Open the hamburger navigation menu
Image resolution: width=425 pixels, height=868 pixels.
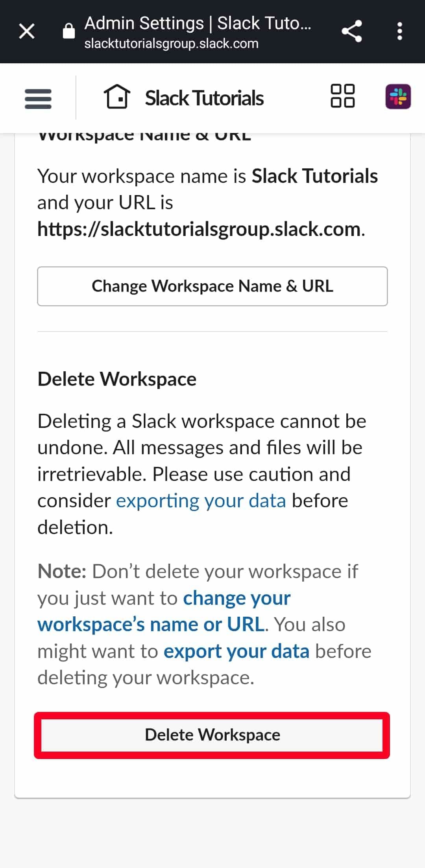pos(38,98)
